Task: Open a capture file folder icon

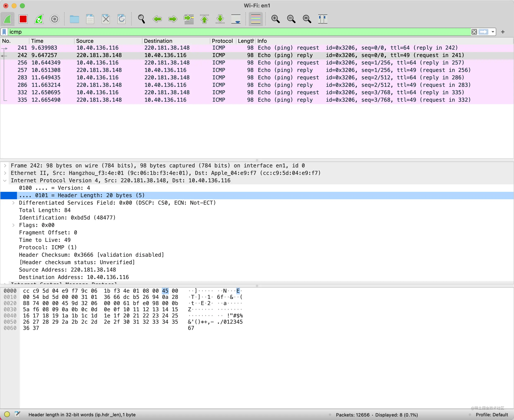Action: tap(74, 19)
